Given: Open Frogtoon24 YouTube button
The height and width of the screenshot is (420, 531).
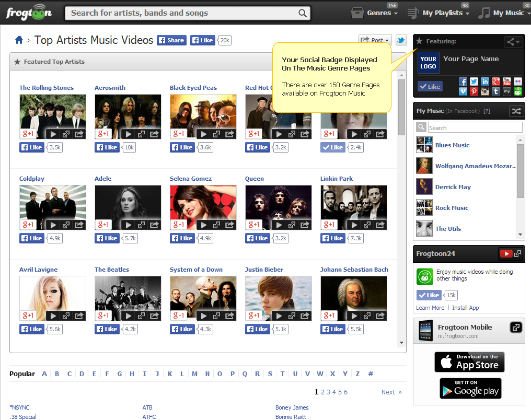Looking at the screenshot, I should (505, 254).
